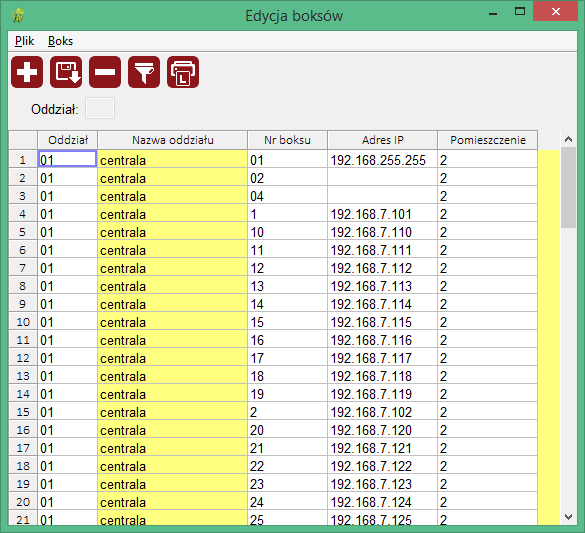Maximize the Edycja boksów window
585x533 pixels.
(520, 12)
